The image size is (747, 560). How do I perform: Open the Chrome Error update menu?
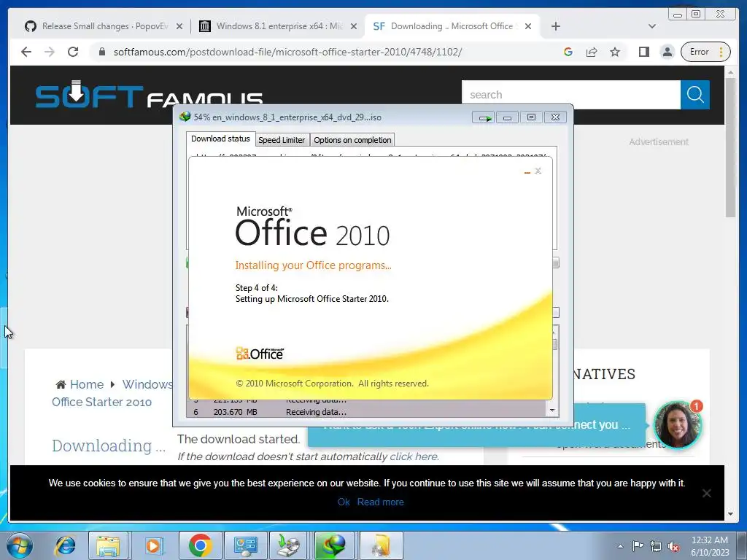(705, 52)
